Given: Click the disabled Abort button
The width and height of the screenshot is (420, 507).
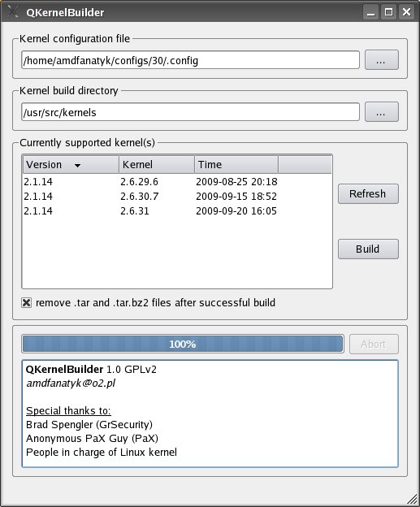Looking at the screenshot, I should [x=374, y=344].
